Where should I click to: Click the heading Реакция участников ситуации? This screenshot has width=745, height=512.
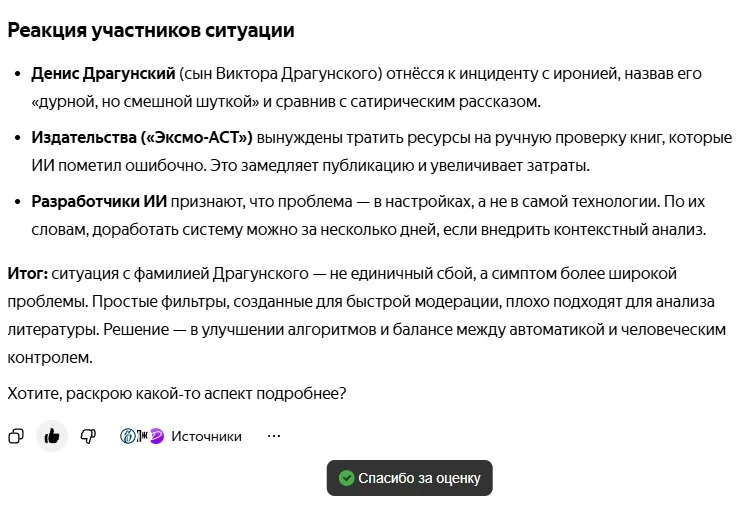tap(151, 30)
